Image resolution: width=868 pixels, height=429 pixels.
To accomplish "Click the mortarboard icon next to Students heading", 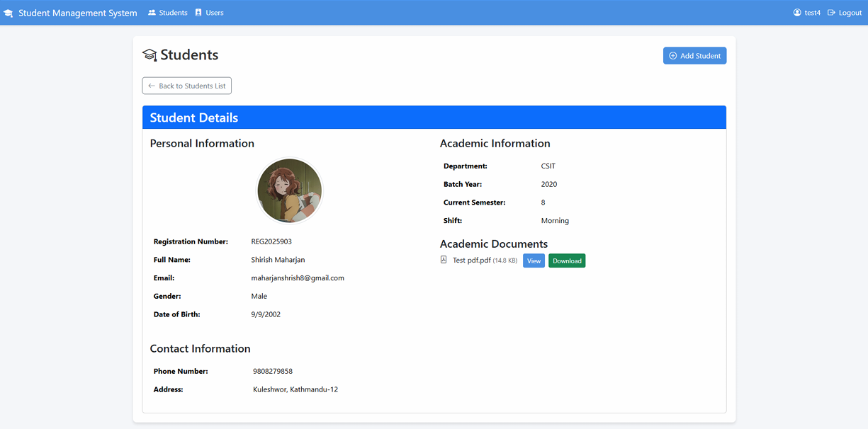I will coord(150,55).
